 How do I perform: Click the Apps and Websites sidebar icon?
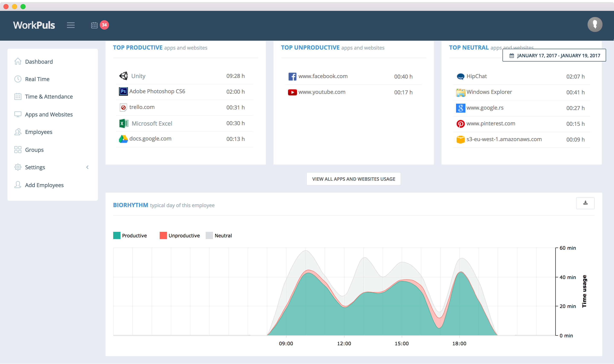tap(18, 114)
